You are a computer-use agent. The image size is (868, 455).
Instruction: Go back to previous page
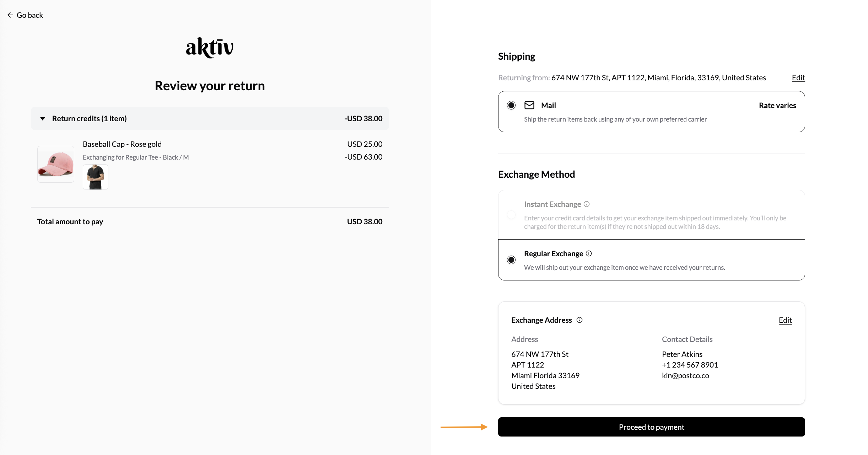coord(25,15)
